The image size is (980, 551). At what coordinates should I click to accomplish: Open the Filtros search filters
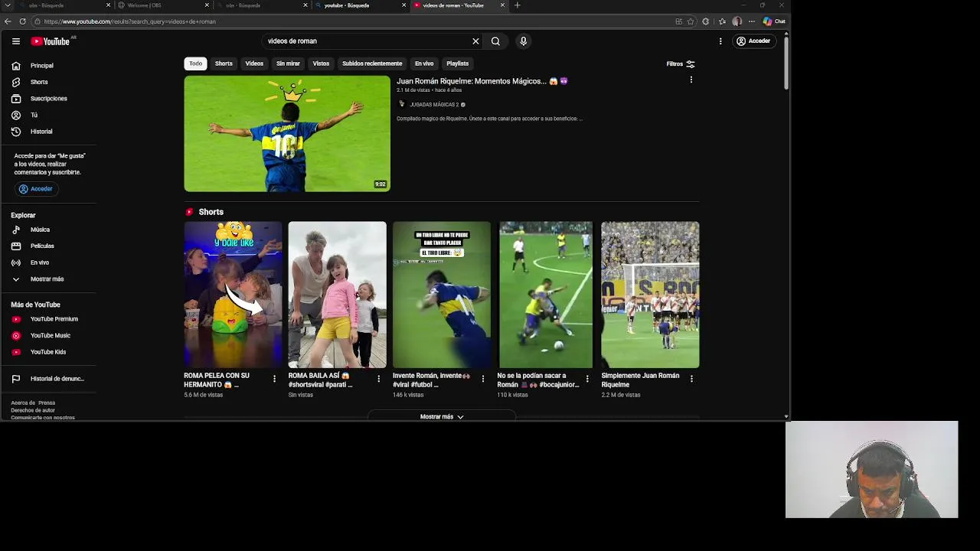point(681,64)
